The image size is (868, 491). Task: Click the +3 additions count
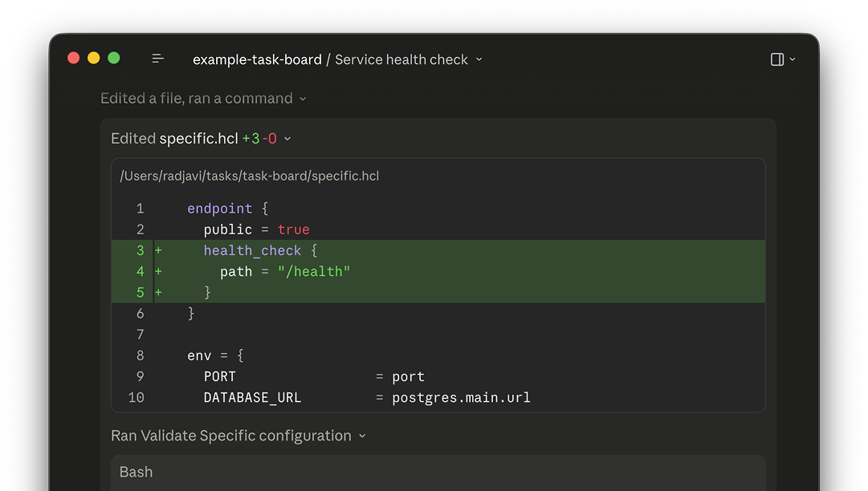pyautogui.click(x=251, y=138)
